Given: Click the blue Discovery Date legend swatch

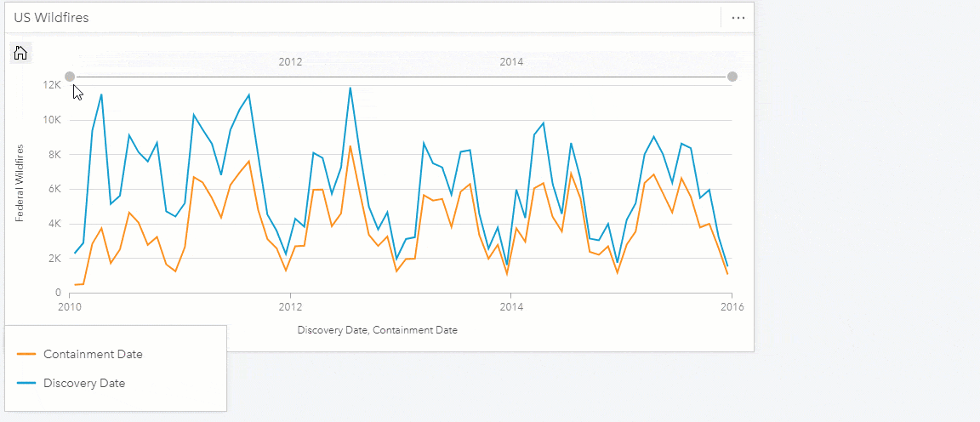Looking at the screenshot, I should [x=26, y=383].
